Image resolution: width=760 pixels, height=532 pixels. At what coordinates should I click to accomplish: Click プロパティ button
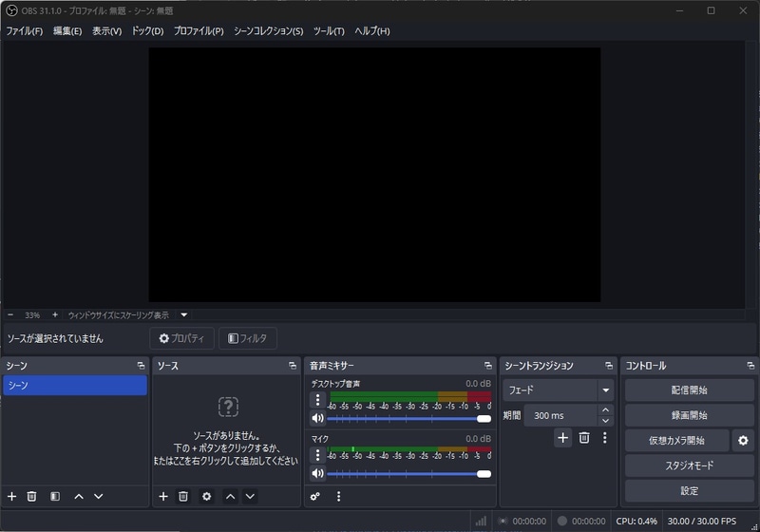tap(181, 338)
